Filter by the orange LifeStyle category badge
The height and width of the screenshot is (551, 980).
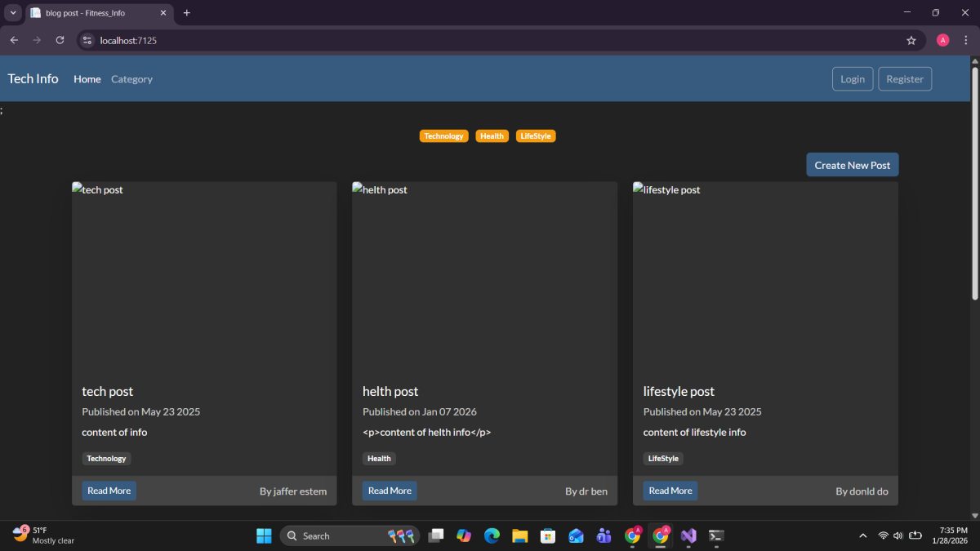coord(535,136)
